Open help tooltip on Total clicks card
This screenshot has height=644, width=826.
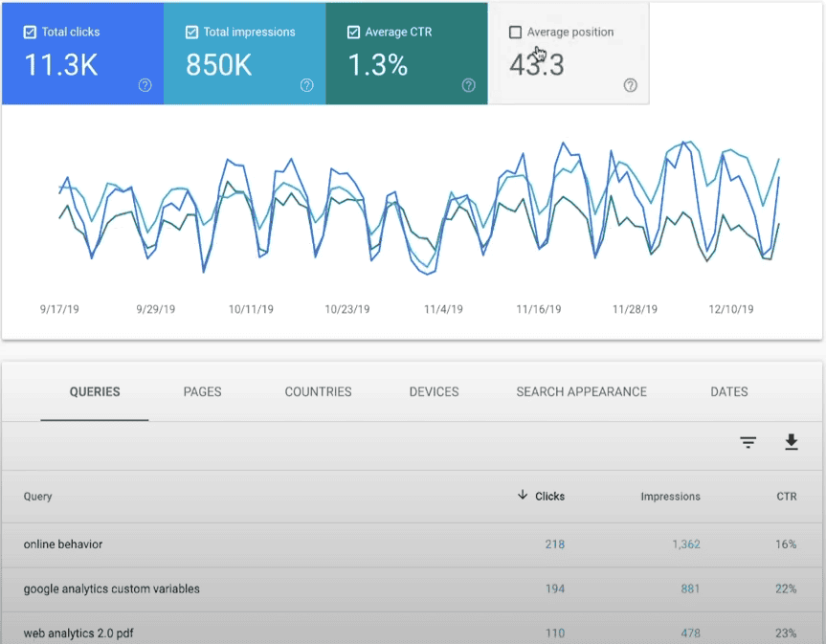145,85
